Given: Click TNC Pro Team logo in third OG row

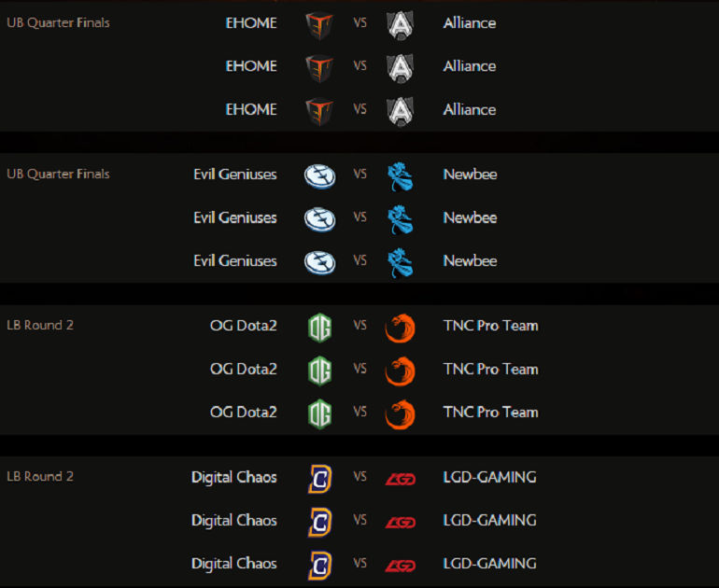Looking at the screenshot, I should (x=401, y=414).
